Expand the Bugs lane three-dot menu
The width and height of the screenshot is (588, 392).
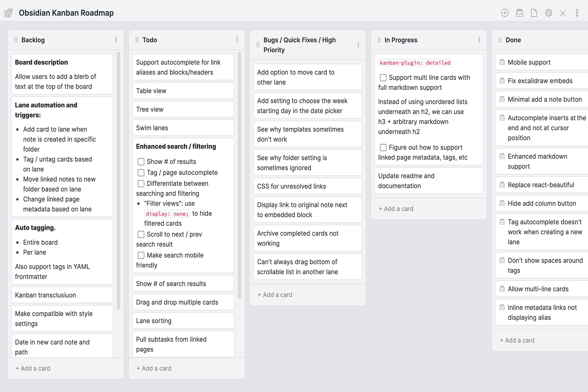pyautogui.click(x=358, y=45)
